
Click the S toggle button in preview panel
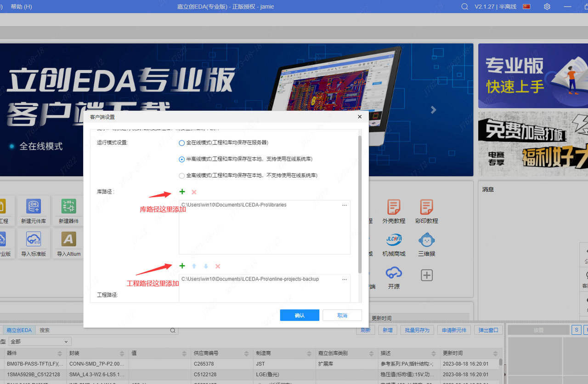click(x=577, y=330)
